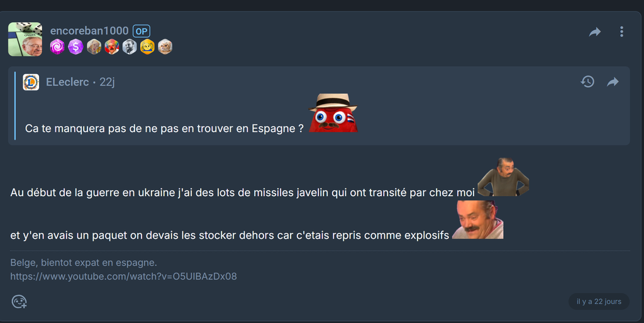The height and width of the screenshot is (323, 644).
Task: Open the YouTube link in signature
Action: point(124,276)
